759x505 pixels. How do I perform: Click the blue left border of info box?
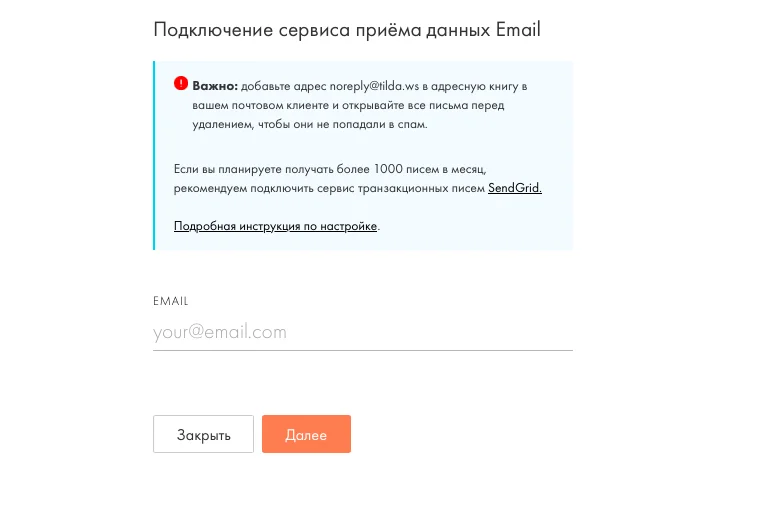[154, 155]
